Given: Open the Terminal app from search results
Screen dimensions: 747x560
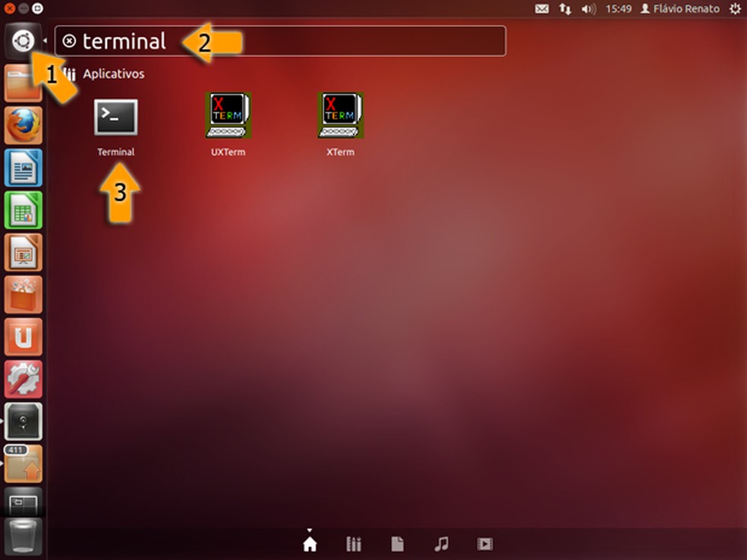Looking at the screenshot, I should pyautogui.click(x=116, y=115).
